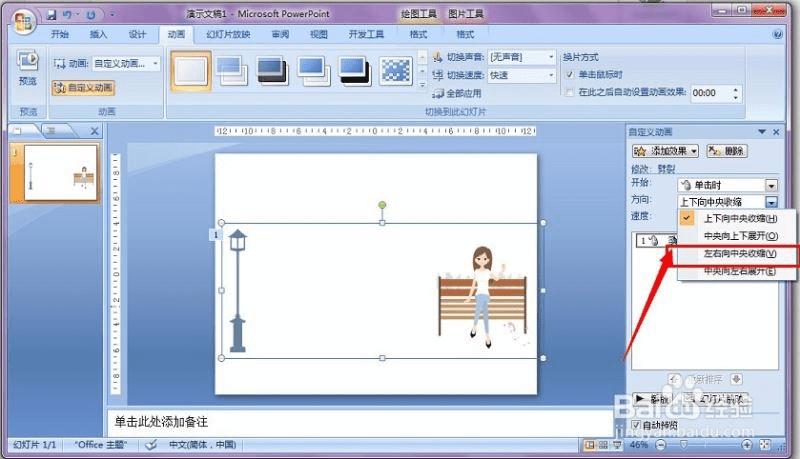Toggle the 单击鼠标时 on mouse click checkbox
Viewport: 800px width, 459px height.
pos(570,74)
